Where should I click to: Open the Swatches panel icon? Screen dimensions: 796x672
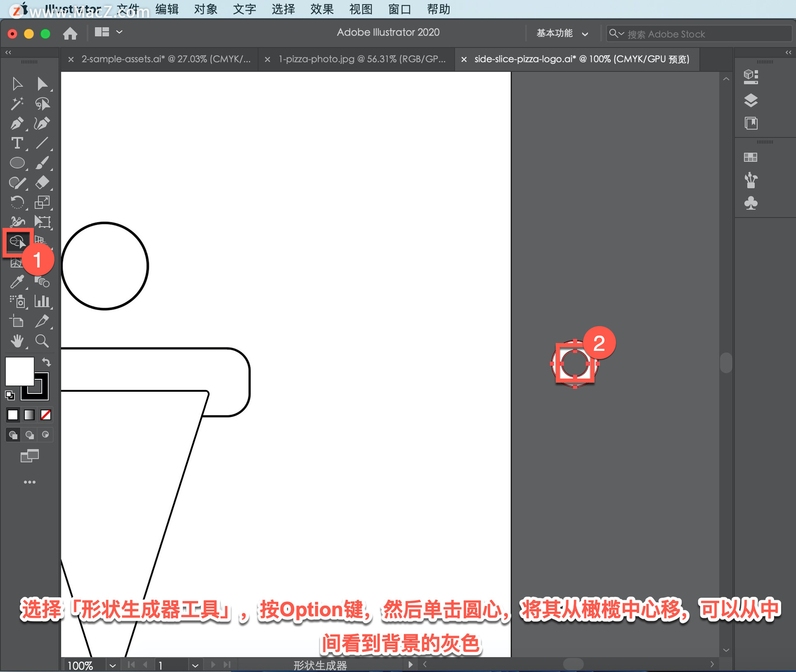click(751, 158)
